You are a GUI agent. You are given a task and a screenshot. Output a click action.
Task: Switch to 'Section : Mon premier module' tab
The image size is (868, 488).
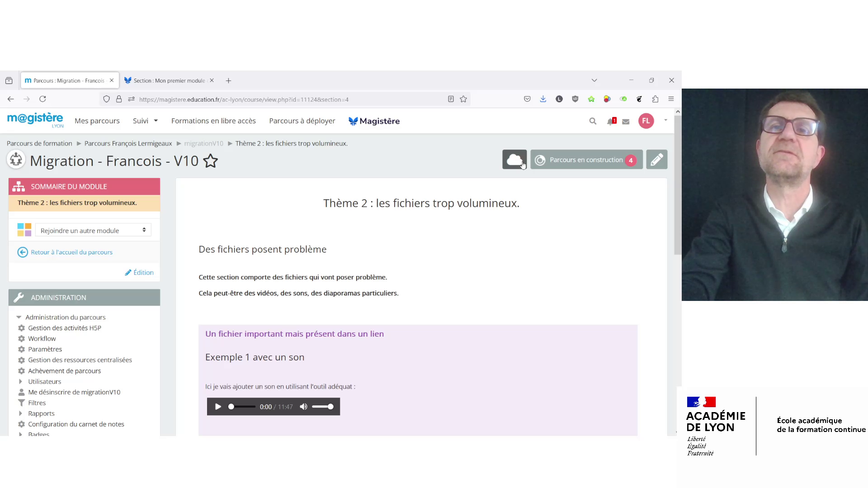coord(169,80)
